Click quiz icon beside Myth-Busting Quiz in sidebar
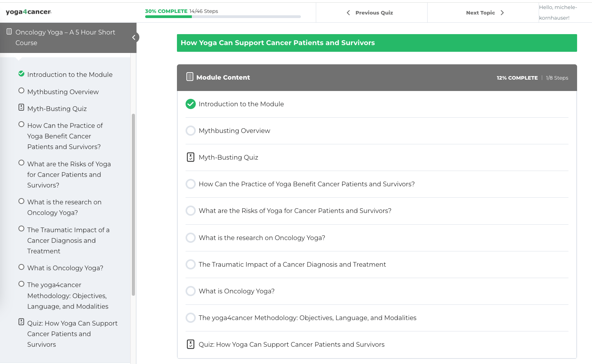 (x=21, y=107)
